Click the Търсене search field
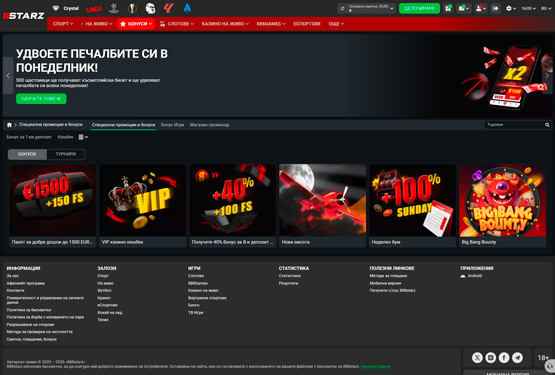The width and height of the screenshot is (555, 375). pos(514,125)
